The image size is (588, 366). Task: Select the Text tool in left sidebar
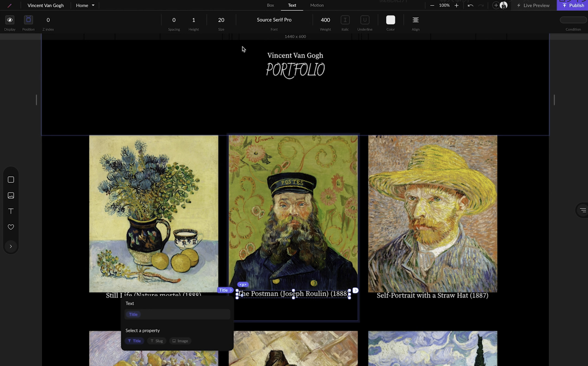(x=11, y=211)
